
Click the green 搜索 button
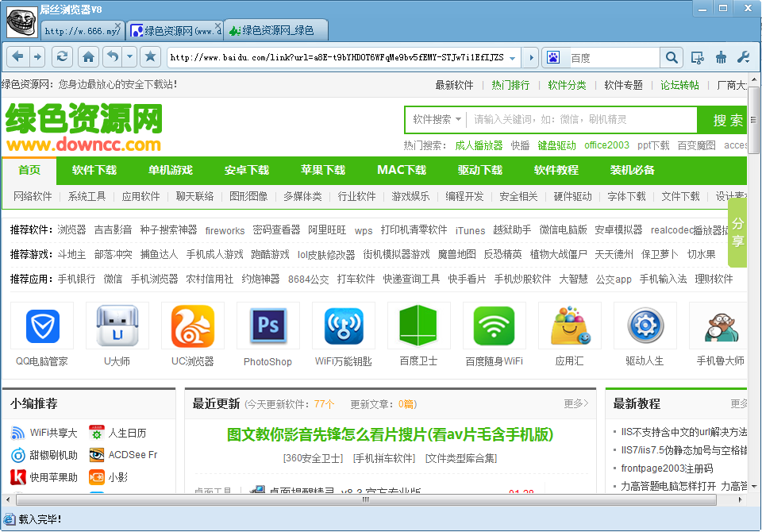[x=728, y=119]
